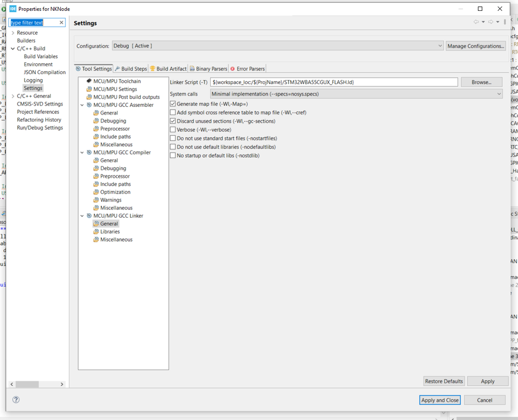The height and width of the screenshot is (420, 518).
Task: Click the Assembler Include paths folder icon
Action: pos(96,136)
